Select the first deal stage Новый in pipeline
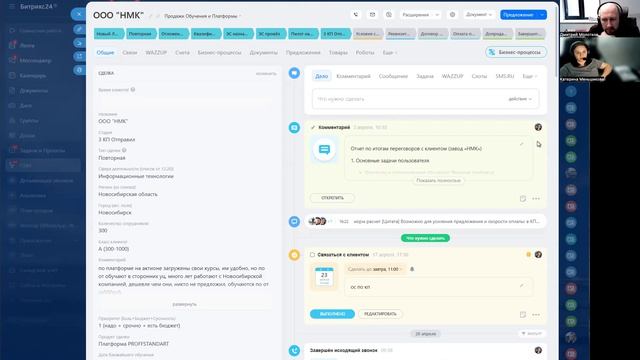Viewport: 640px width, 360px height. tap(109, 34)
